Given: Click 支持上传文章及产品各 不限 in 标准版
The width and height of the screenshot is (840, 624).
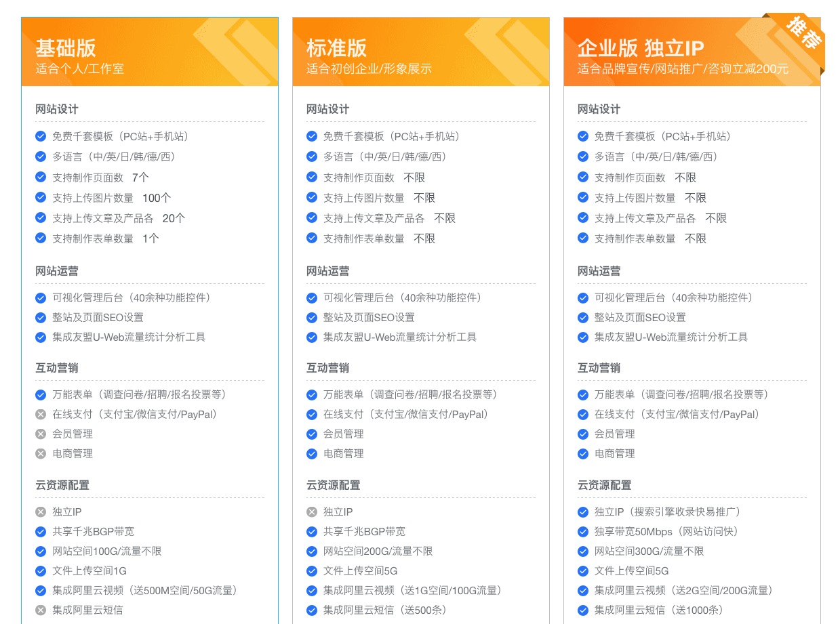Looking at the screenshot, I should click(x=389, y=217).
